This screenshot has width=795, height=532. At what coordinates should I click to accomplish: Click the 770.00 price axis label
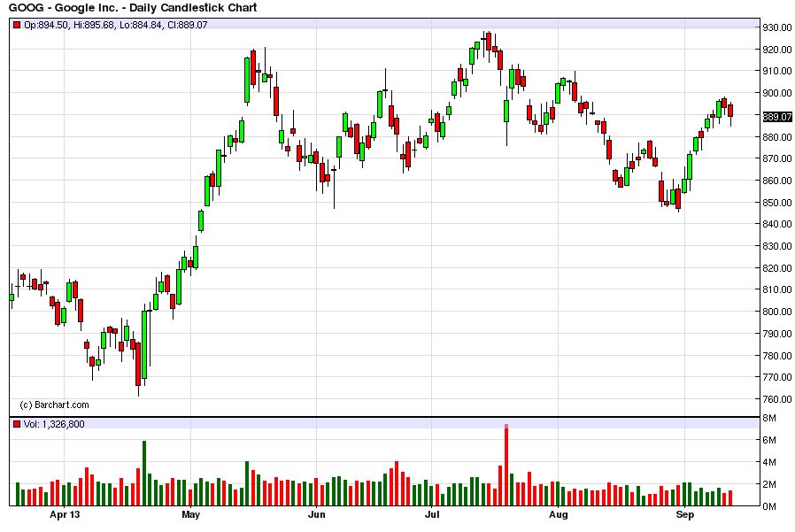point(777,377)
